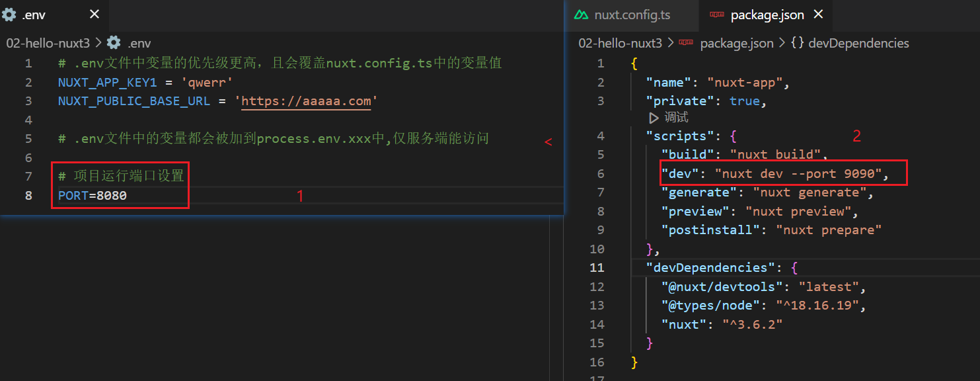Click the "build" script entry
The width and height of the screenshot is (980, 381).
tap(745, 154)
